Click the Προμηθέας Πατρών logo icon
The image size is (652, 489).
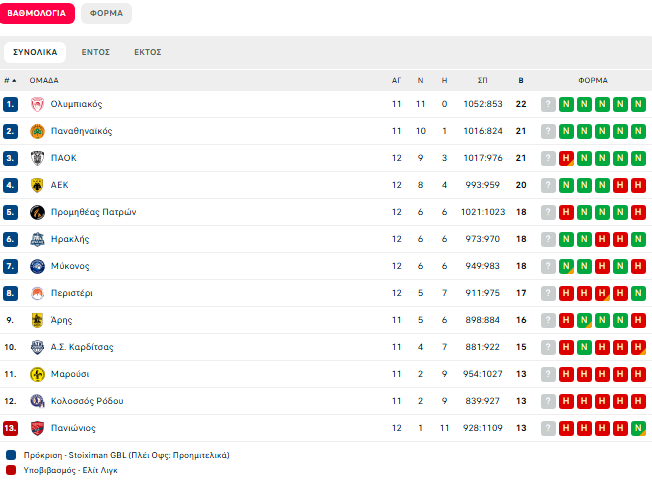pos(37,212)
